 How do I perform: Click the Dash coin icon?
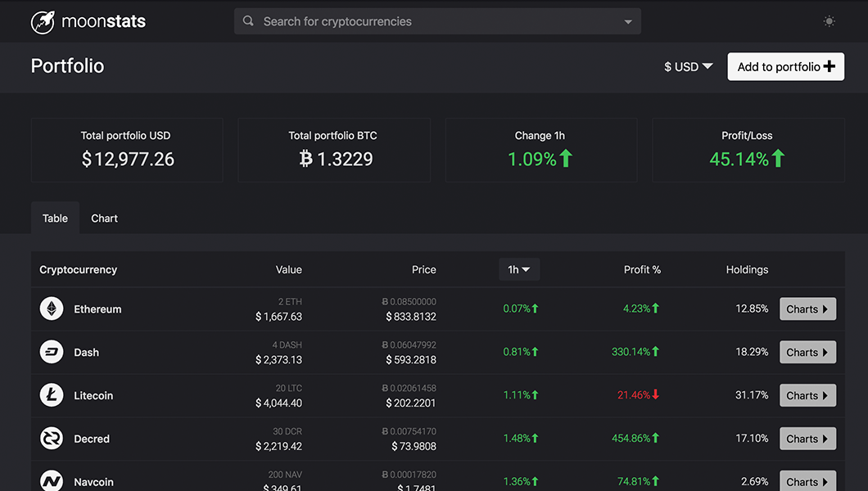[x=52, y=352]
